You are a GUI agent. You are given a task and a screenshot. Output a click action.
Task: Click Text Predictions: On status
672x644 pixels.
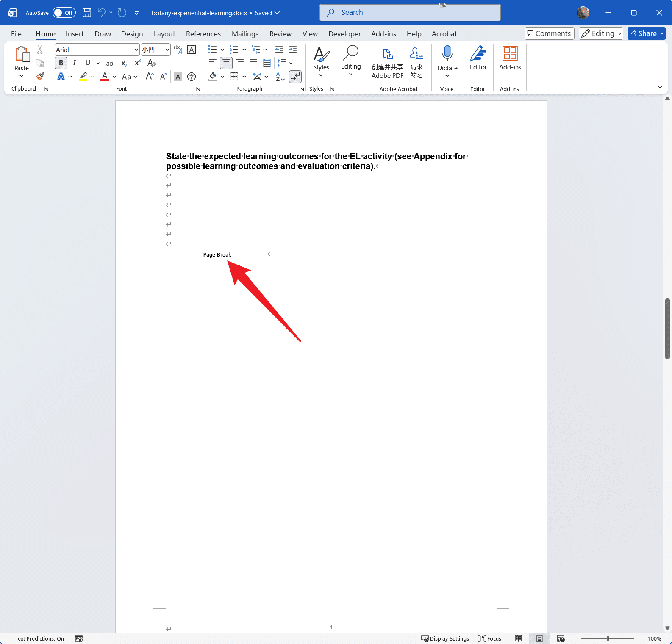(39, 638)
